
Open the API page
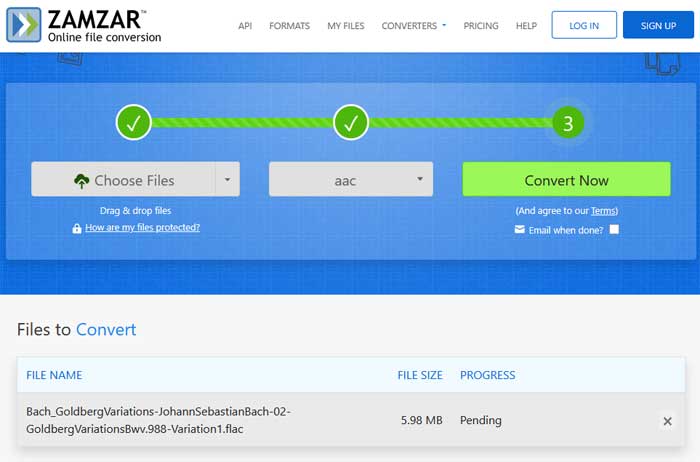[245, 26]
